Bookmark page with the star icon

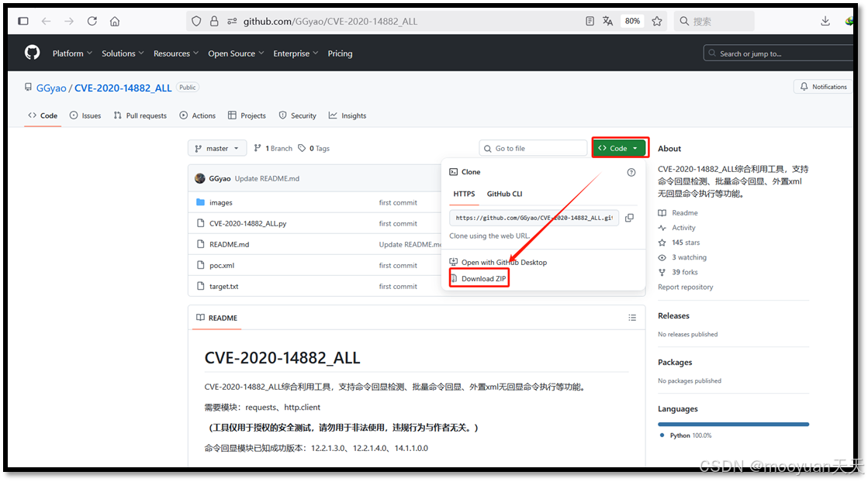(656, 21)
